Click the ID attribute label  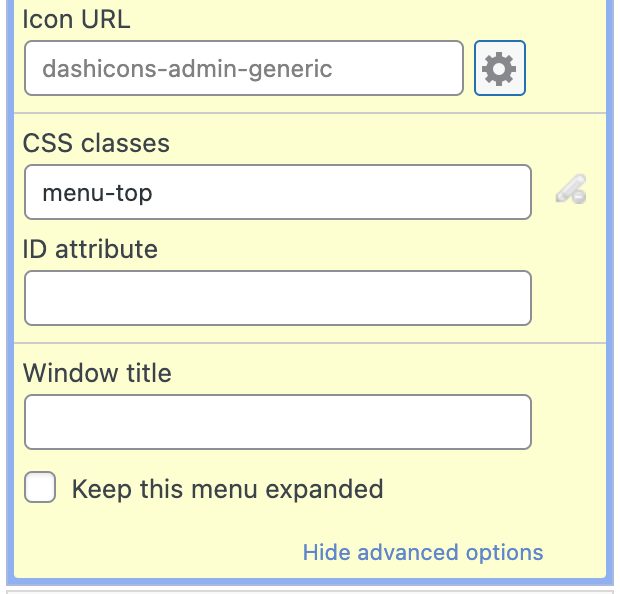pos(90,249)
